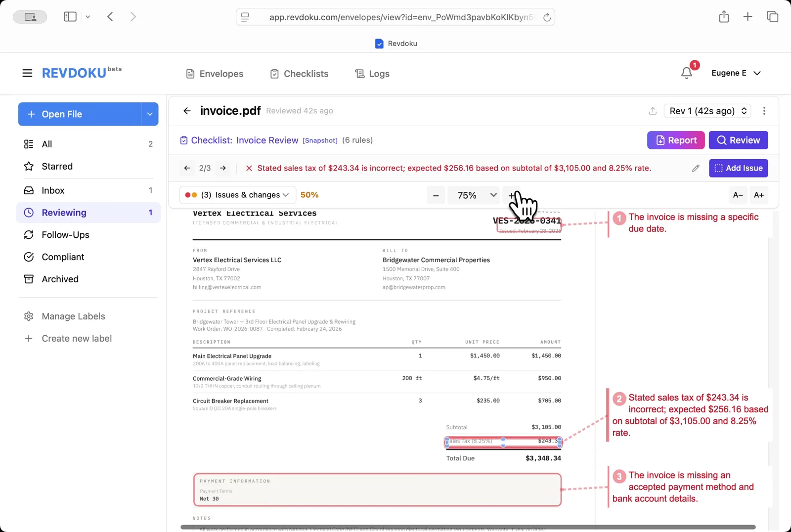
Task: Click the export icon next to invoice.pdf
Action: pos(652,111)
